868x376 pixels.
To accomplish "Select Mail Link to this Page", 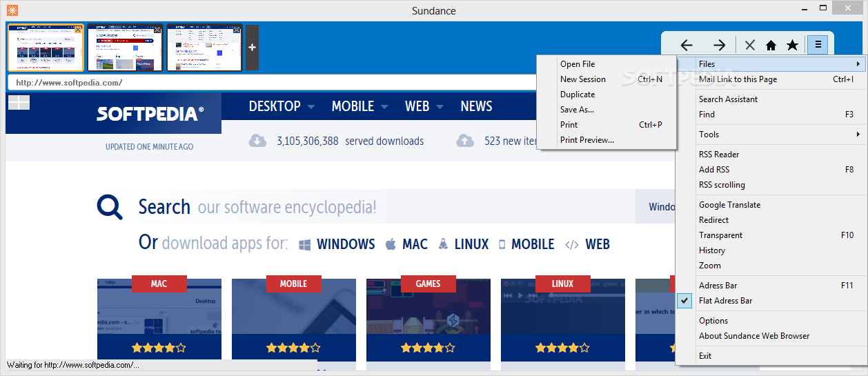I will pyautogui.click(x=771, y=79).
